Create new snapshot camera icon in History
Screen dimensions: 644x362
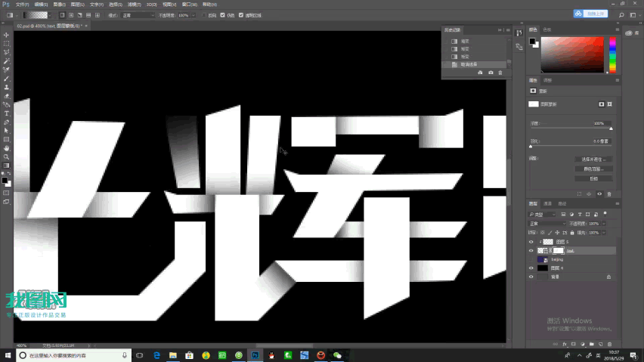click(x=491, y=73)
